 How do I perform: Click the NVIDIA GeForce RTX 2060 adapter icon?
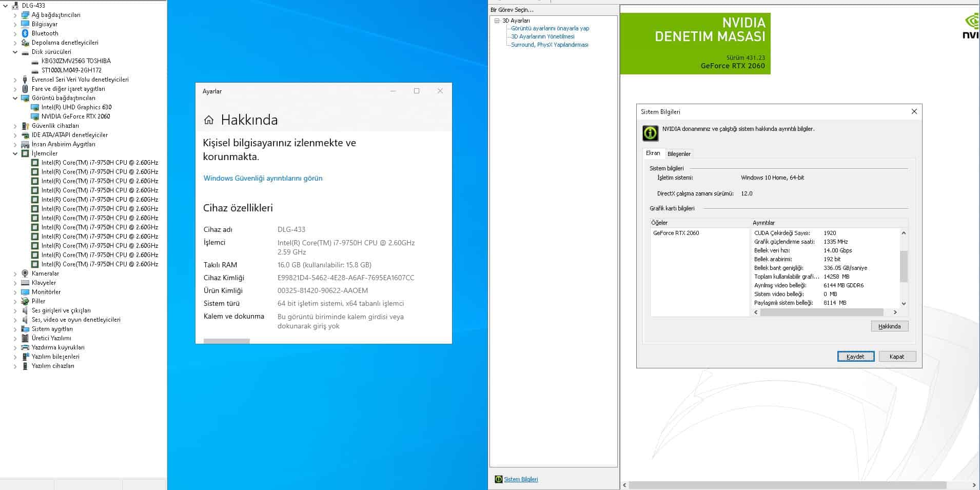[35, 116]
